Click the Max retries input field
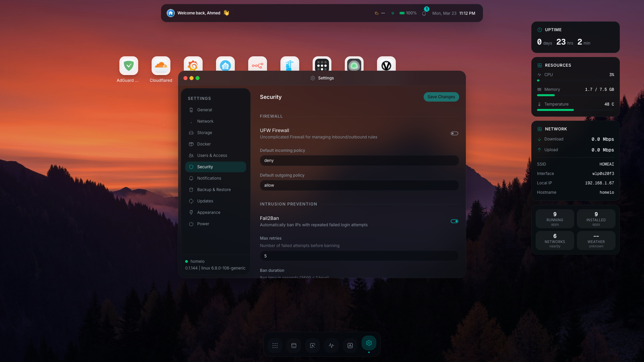The width and height of the screenshot is (644, 362). tap(359, 256)
